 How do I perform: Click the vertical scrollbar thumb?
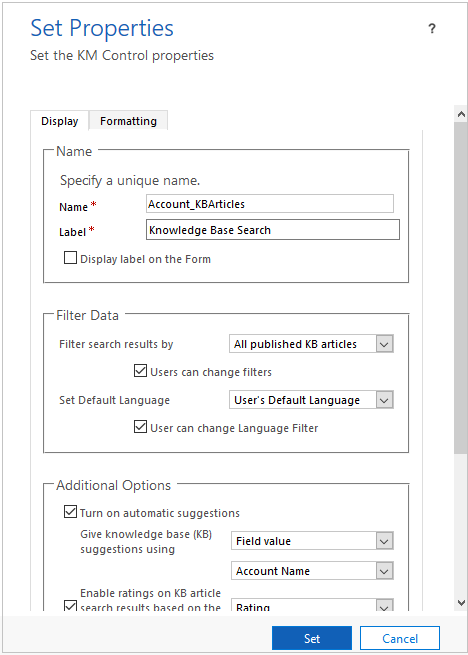click(x=461, y=287)
